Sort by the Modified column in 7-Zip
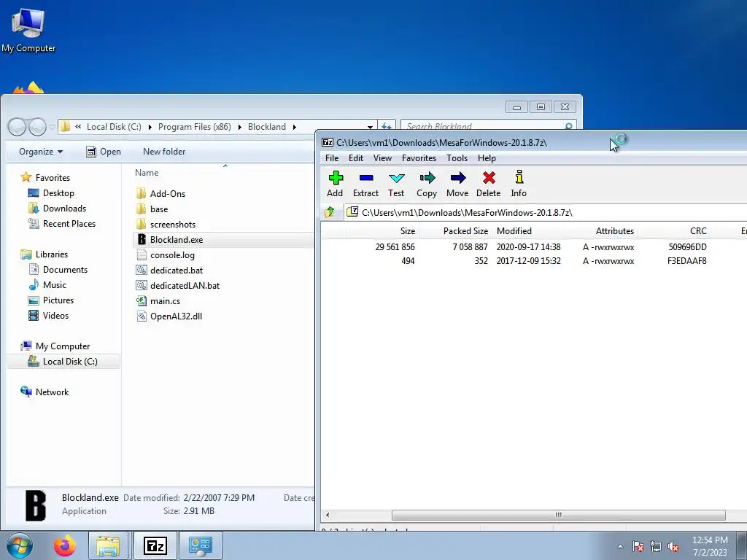The image size is (747, 560). click(529, 231)
